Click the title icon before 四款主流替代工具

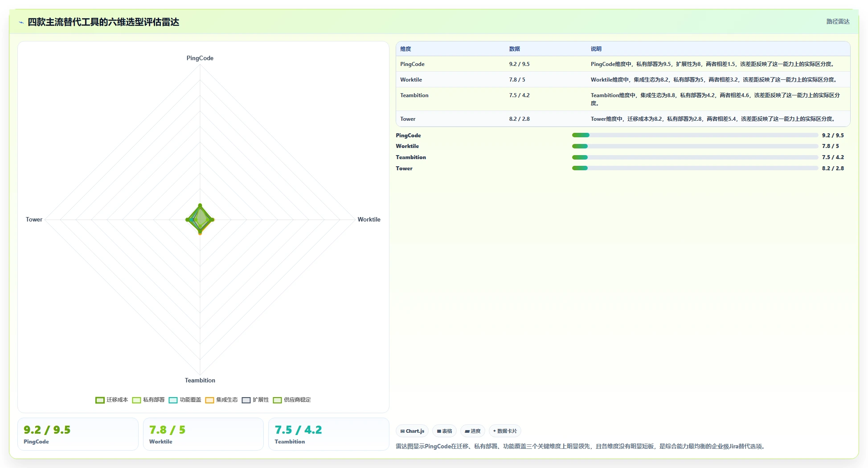coord(21,22)
